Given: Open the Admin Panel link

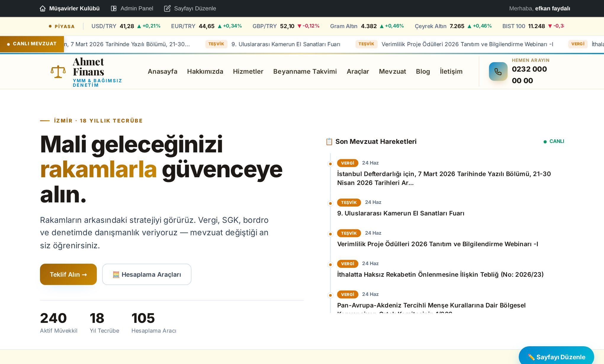Looking at the screenshot, I should tap(132, 9).
